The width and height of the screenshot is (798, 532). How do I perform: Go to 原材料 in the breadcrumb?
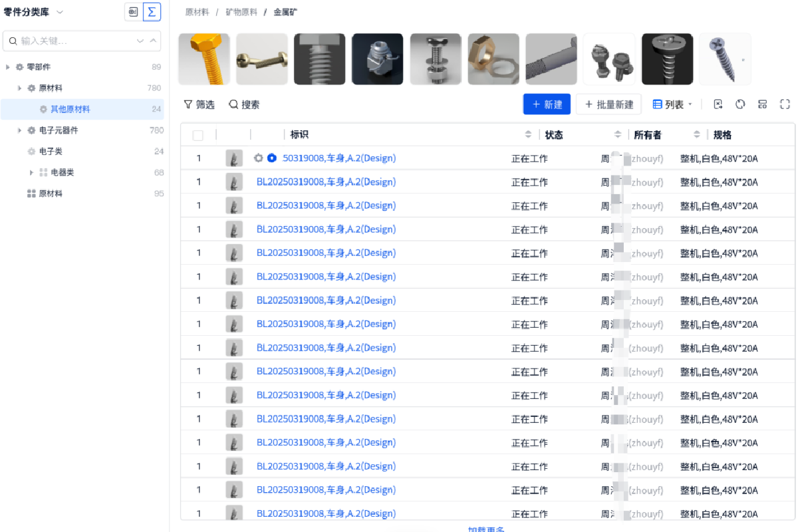tap(197, 13)
